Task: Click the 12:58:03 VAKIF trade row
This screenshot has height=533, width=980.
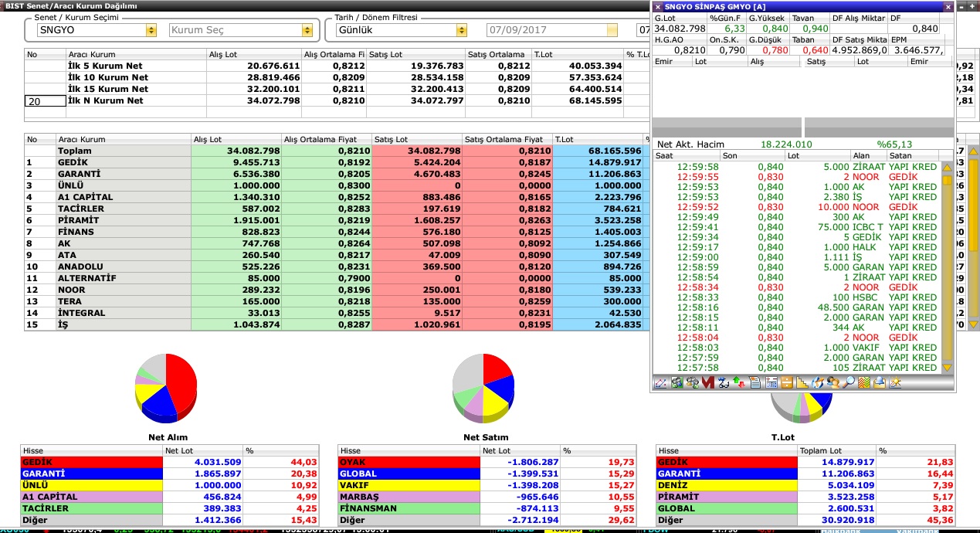Action: [x=797, y=348]
